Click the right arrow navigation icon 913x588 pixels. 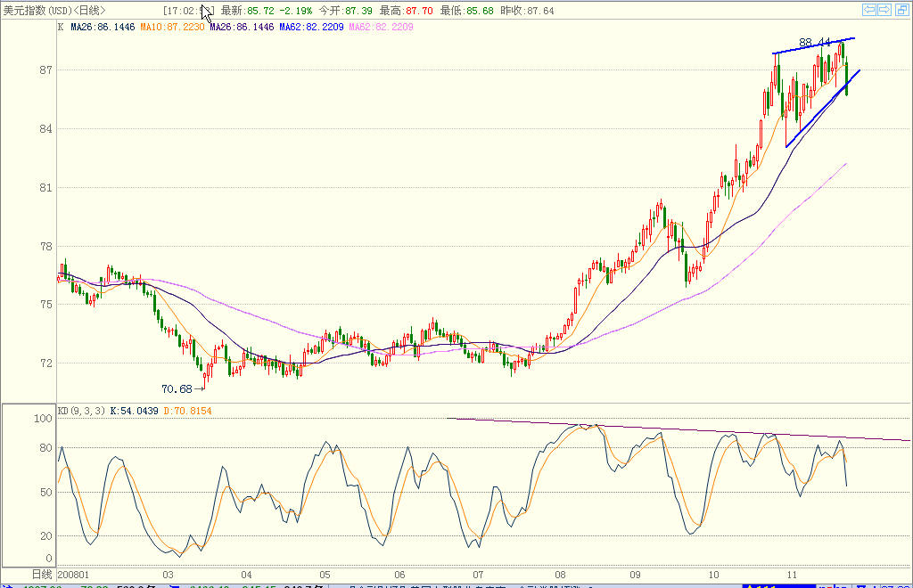[884, 10]
